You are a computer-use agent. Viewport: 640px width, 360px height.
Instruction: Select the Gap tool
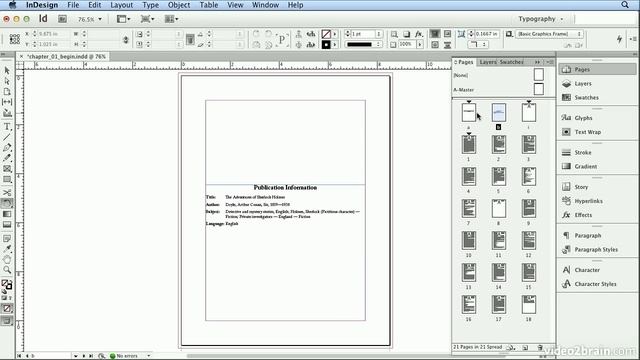coord(7,102)
